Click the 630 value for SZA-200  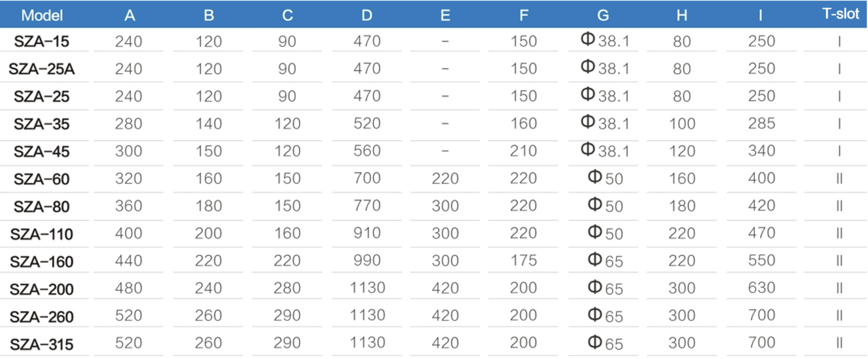(x=761, y=288)
